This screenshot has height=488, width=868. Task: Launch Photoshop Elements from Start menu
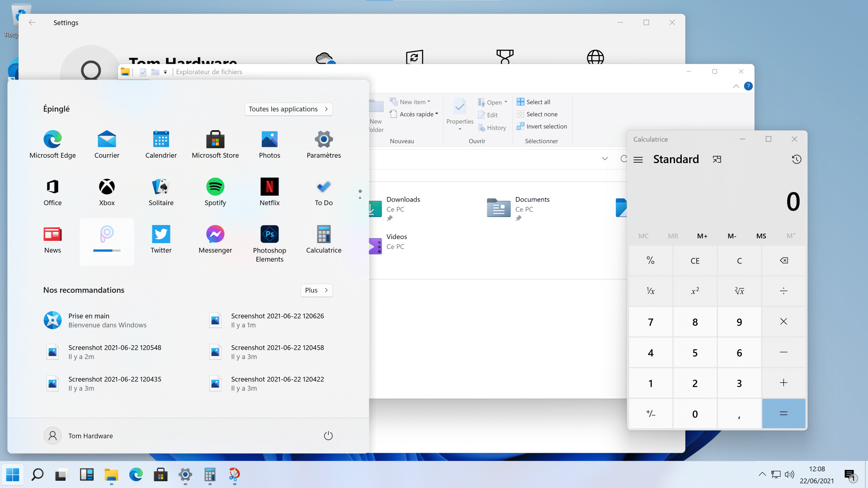(269, 244)
